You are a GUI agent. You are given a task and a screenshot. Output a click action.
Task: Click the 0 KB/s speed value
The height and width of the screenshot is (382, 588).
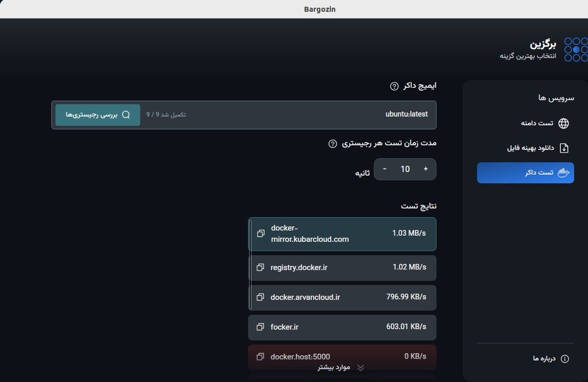point(415,356)
